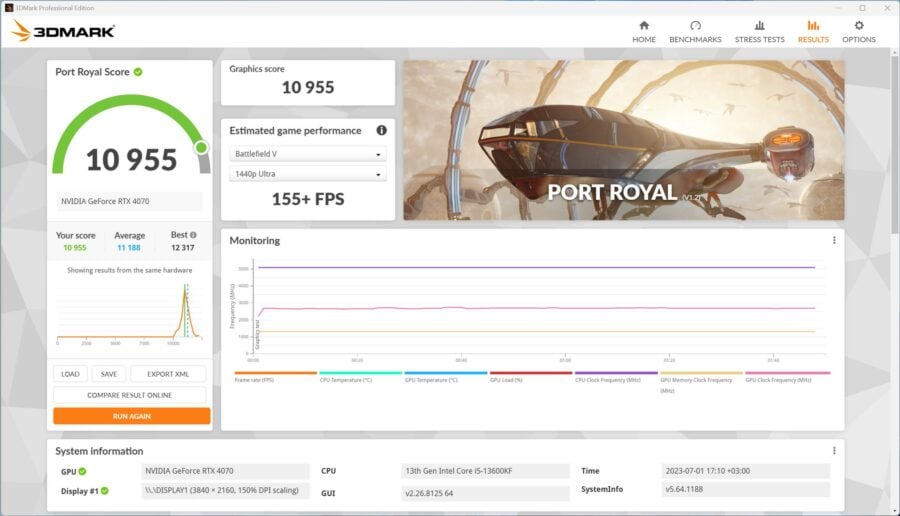Screen dimensions: 900x516
Task: Click COMPARE RESULT ONLINE button
Action: 129,395
